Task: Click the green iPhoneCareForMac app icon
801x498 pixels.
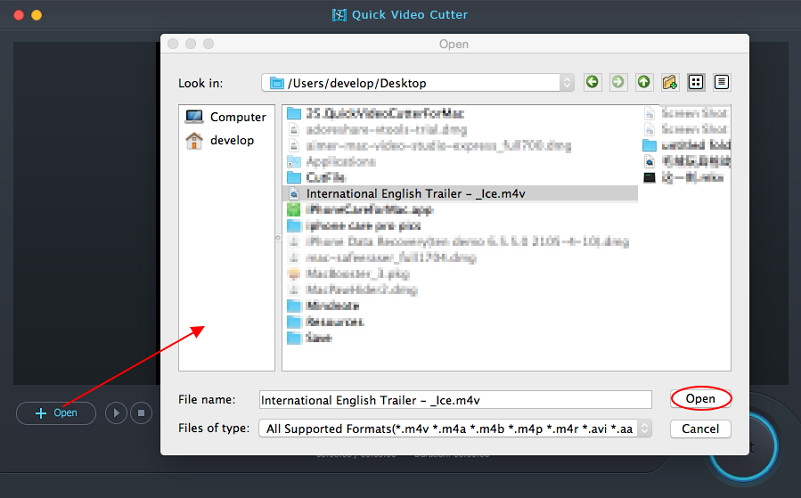Action: tap(294, 209)
